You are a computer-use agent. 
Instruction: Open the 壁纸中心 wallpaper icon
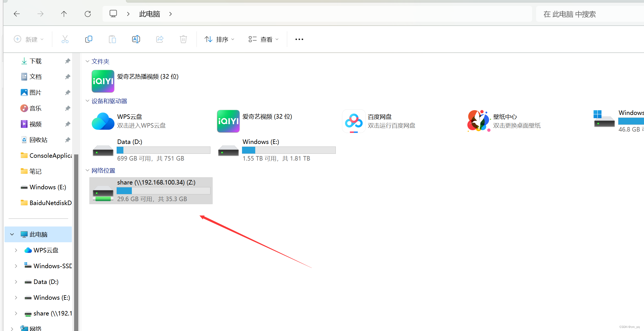[479, 121]
